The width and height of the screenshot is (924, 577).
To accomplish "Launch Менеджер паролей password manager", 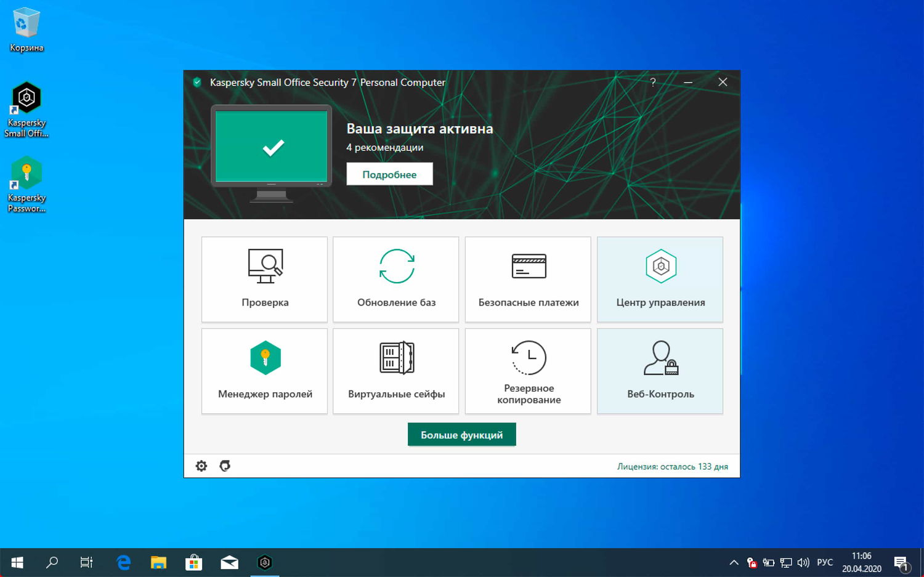I will point(264,370).
